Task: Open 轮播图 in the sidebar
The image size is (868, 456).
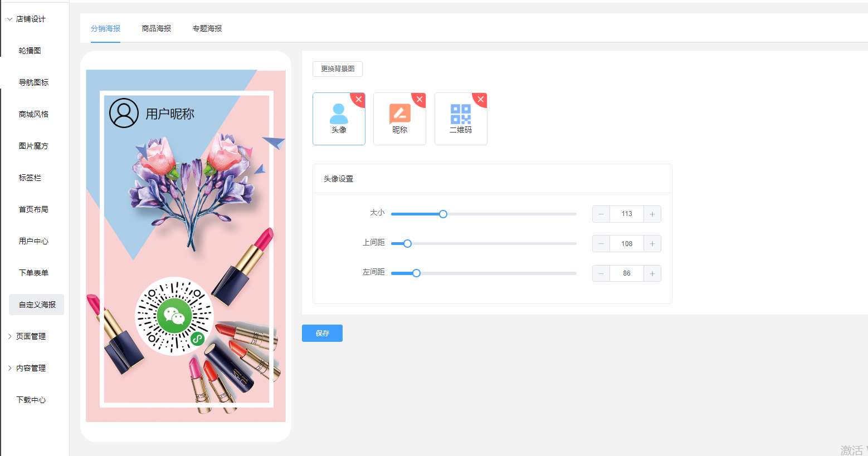Action: coord(30,51)
